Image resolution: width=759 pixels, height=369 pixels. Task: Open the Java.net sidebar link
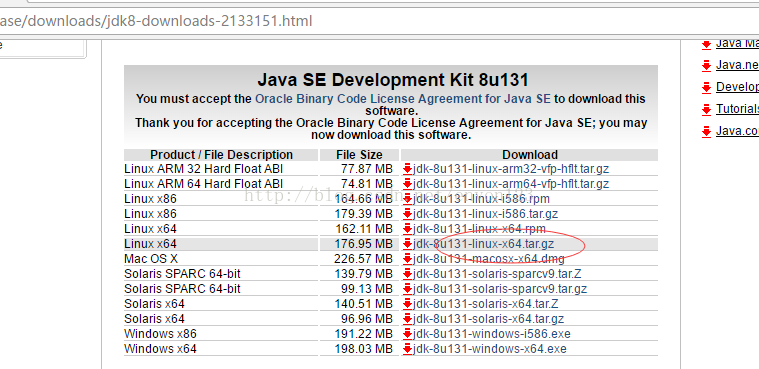(737, 65)
